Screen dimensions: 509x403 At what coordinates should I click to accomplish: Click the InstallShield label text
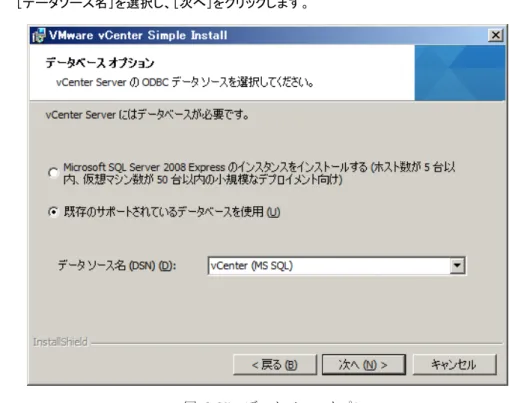click(x=60, y=342)
